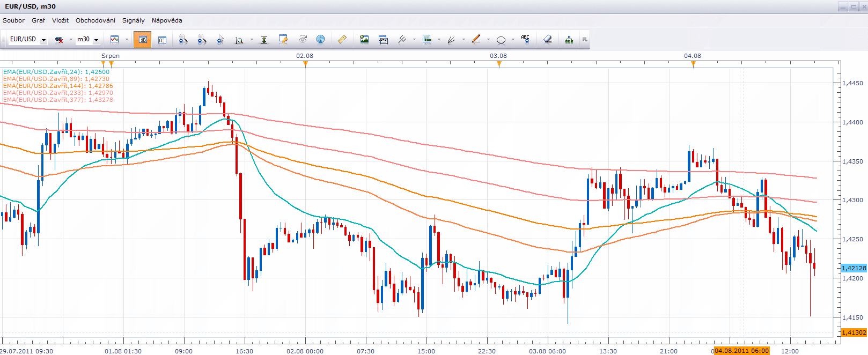Click the fit vertical scale icon

[264, 40]
